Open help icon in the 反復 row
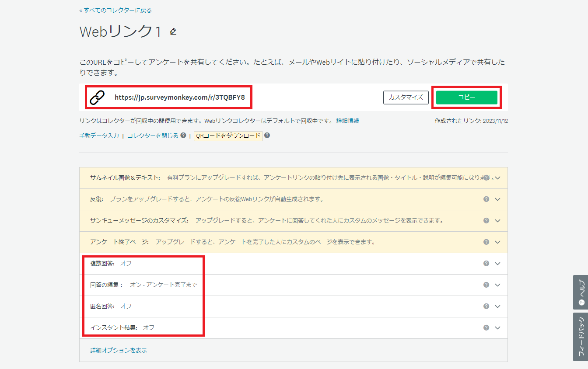Viewport: 588px width, 369px height. pyautogui.click(x=486, y=199)
